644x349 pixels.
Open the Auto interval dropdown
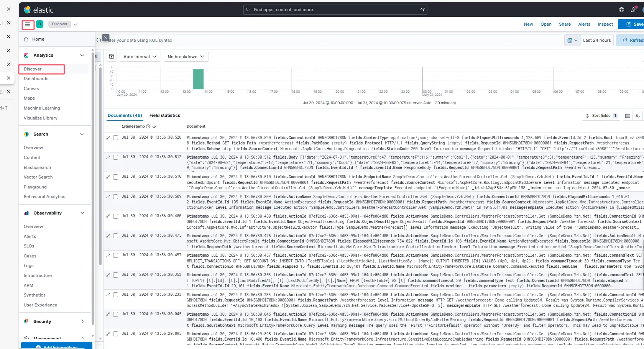[140, 57]
